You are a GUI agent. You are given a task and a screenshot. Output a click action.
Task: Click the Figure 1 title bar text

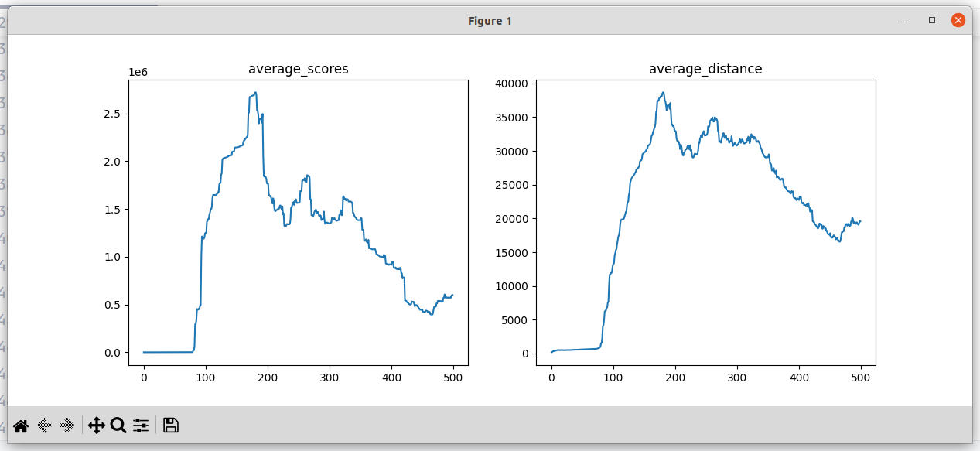click(490, 21)
